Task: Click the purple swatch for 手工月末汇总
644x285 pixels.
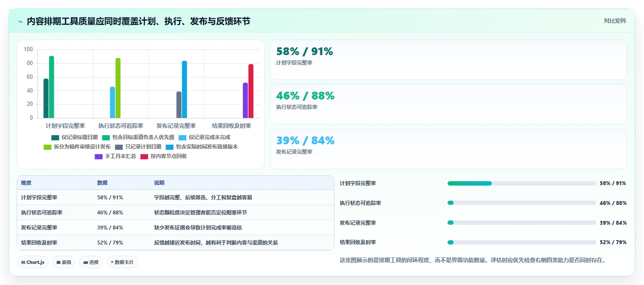Action: (98, 156)
